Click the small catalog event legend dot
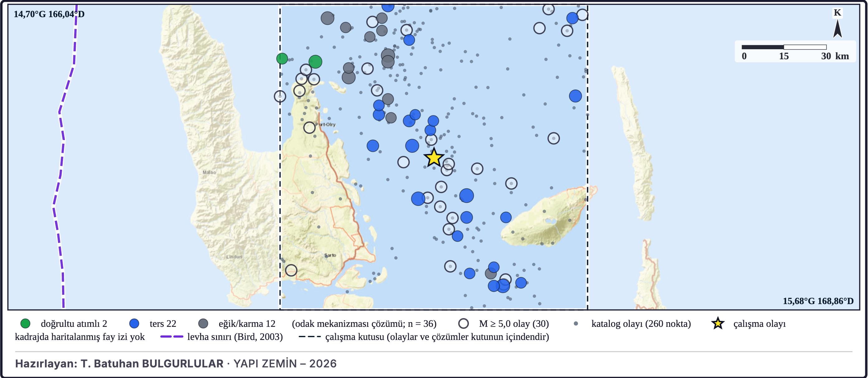Screen dimensions: 868x378 tap(576, 323)
